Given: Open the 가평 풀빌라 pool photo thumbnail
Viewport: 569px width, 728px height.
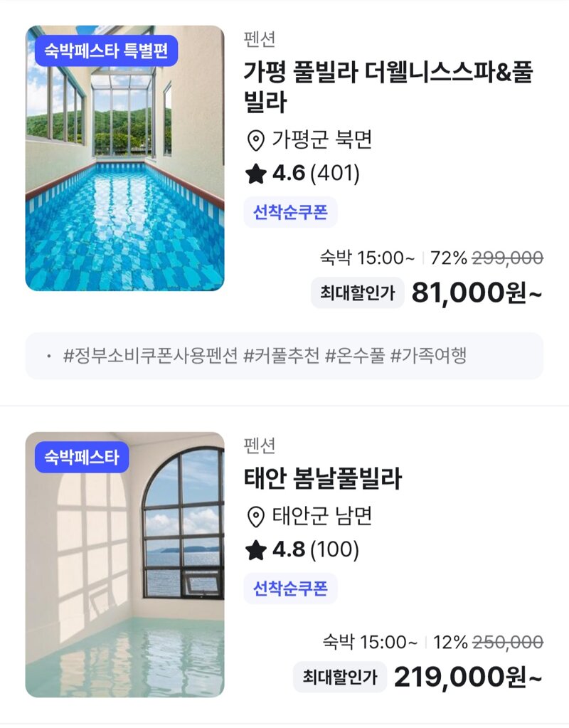Looking at the screenshot, I should click(125, 158).
